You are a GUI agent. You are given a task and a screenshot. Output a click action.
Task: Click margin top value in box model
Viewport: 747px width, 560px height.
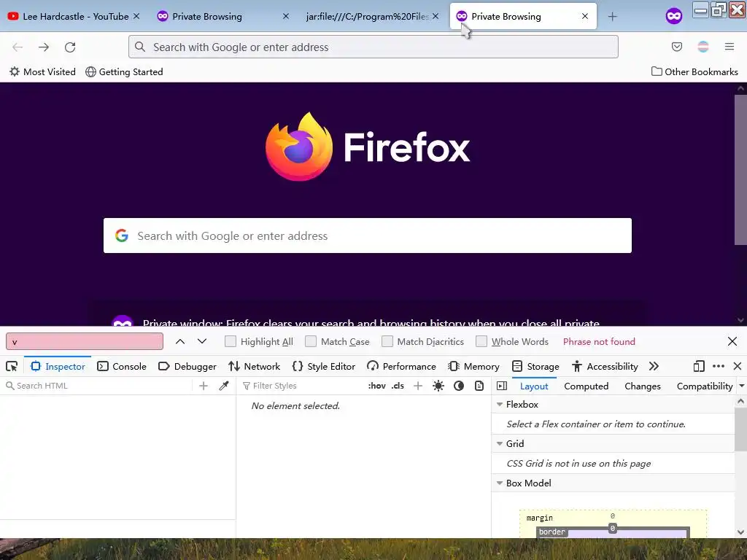pos(613,516)
